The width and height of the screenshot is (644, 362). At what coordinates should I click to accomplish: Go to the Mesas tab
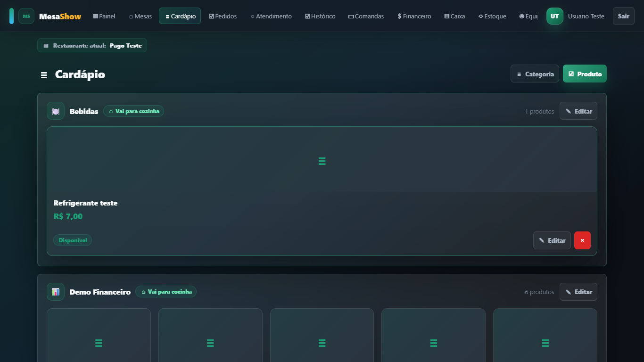coord(140,16)
